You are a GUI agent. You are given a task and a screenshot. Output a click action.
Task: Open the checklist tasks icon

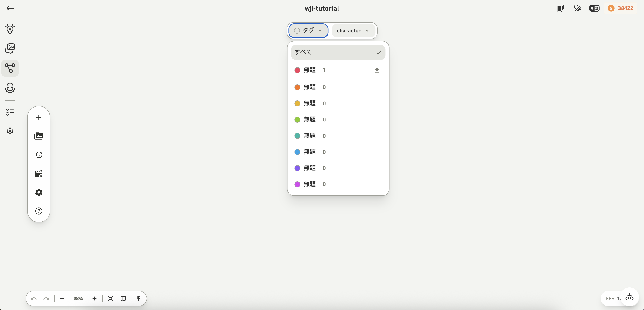pyautogui.click(x=10, y=112)
